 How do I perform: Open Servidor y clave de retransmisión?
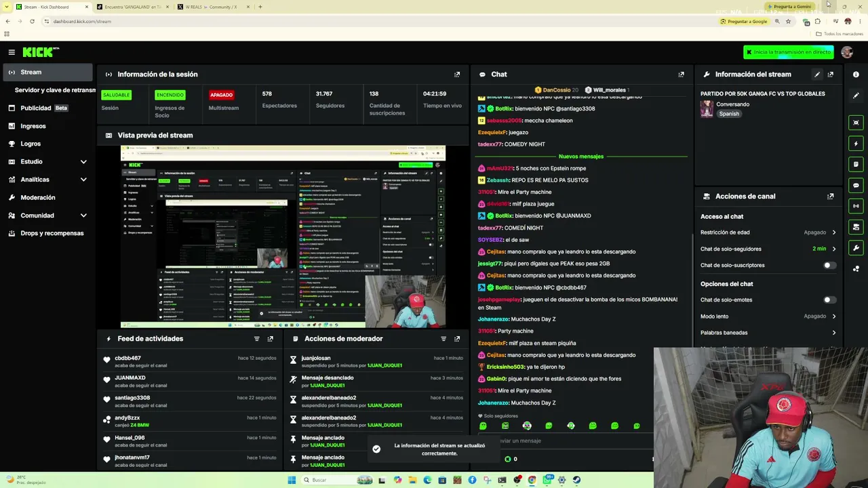coord(54,90)
